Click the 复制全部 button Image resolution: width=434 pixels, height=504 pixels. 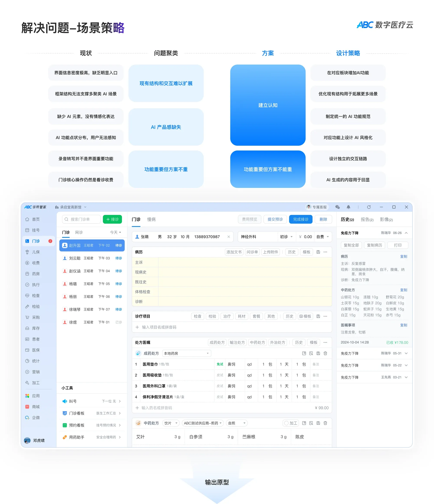pos(351,245)
